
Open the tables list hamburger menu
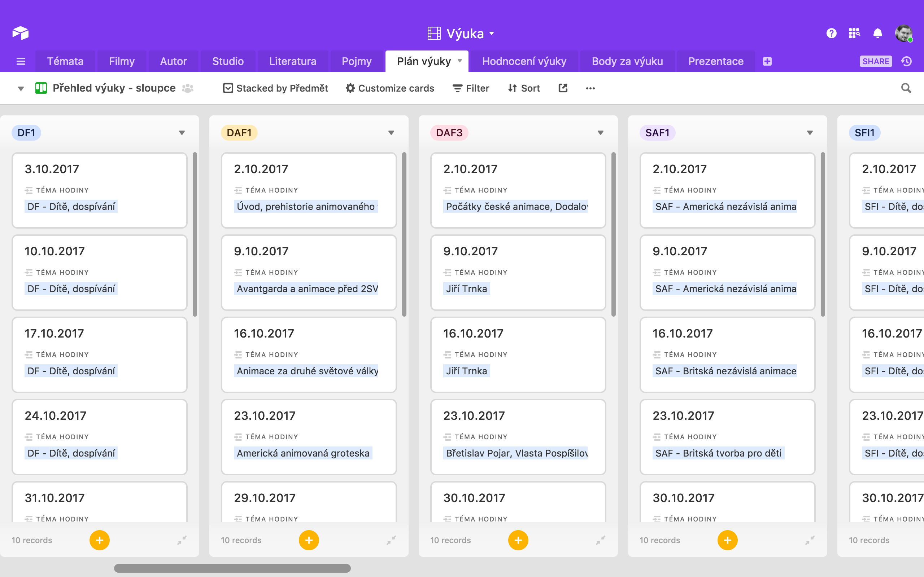21,61
